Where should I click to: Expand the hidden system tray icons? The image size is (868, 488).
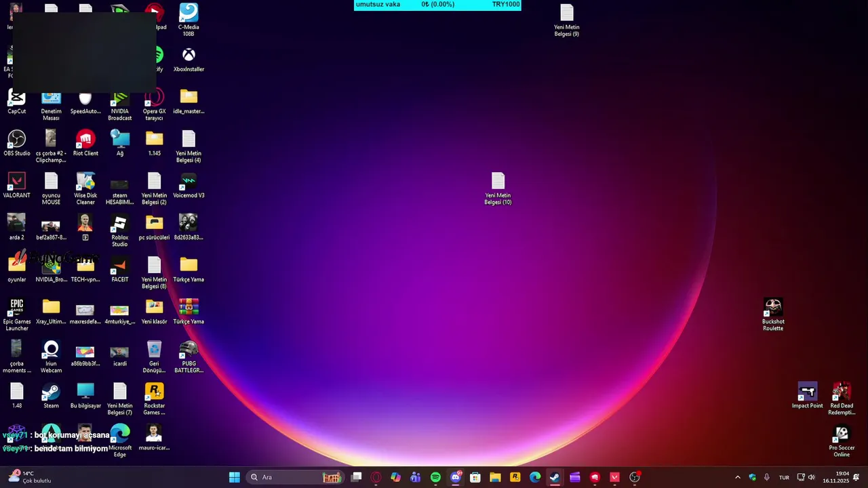point(738,477)
